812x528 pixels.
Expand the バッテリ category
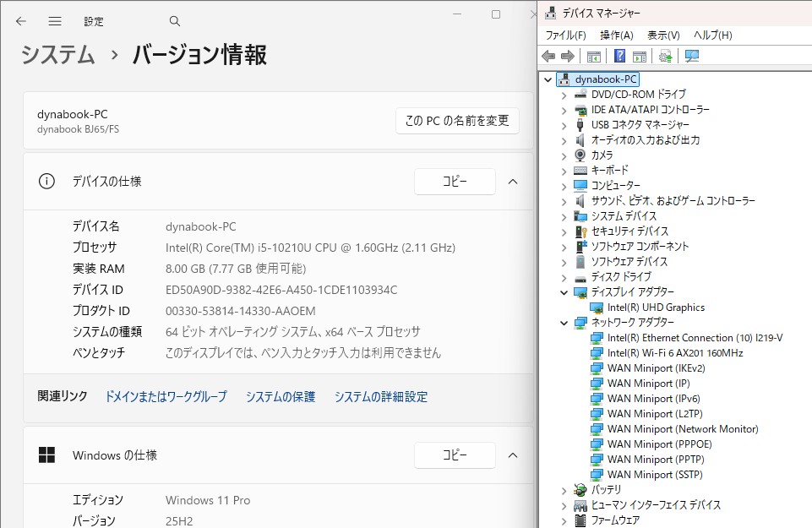[x=564, y=490]
